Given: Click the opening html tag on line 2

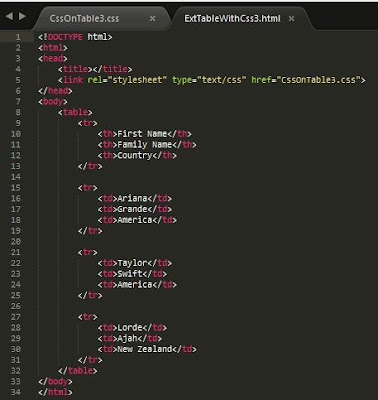Looking at the screenshot, I should (53, 48).
